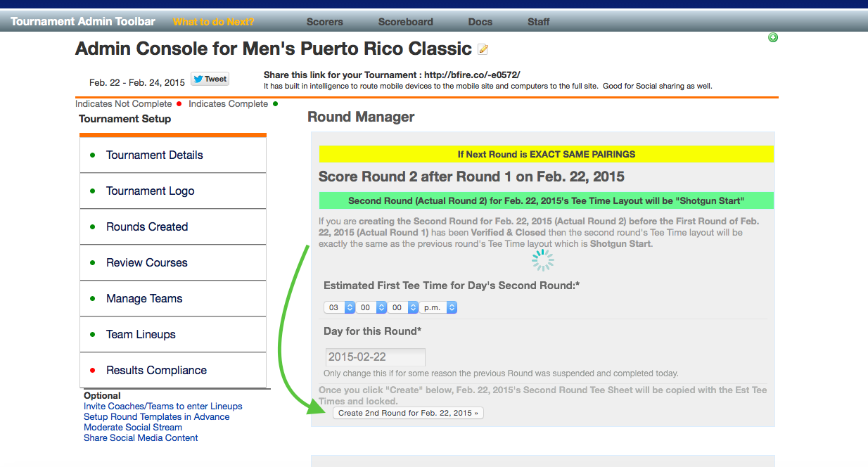Open the minutes dropdown for tee time
Image resolution: width=868 pixels, height=467 pixels.
[x=371, y=307]
